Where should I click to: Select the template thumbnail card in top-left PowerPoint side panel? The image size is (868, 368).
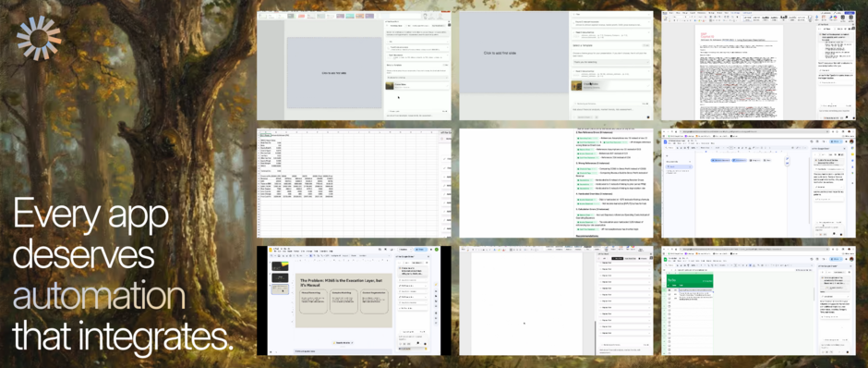pos(416,85)
